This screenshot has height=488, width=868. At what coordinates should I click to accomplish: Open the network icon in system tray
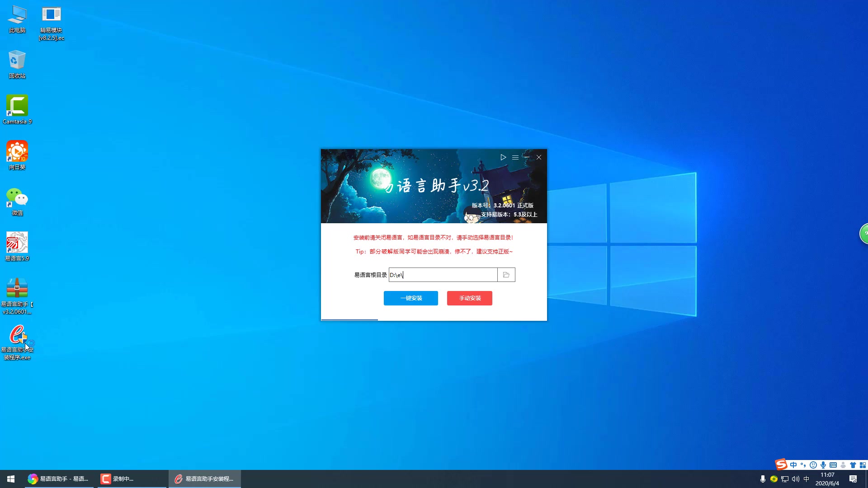coord(785,479)
